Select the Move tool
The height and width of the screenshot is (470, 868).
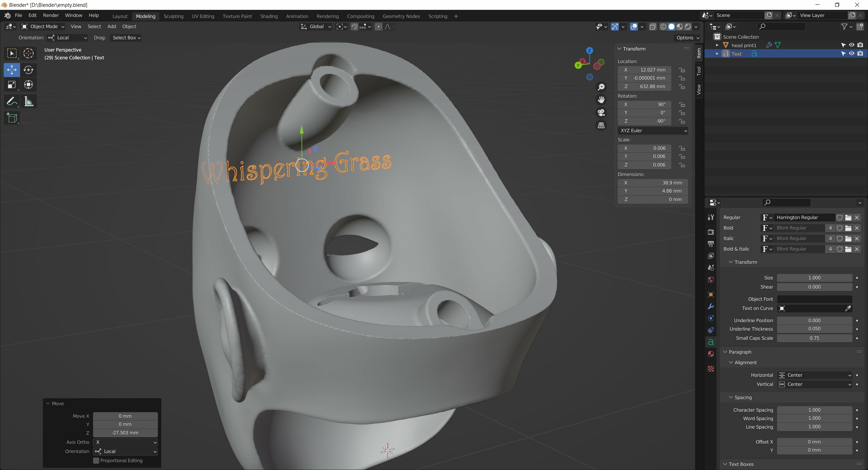coord(12,70)
